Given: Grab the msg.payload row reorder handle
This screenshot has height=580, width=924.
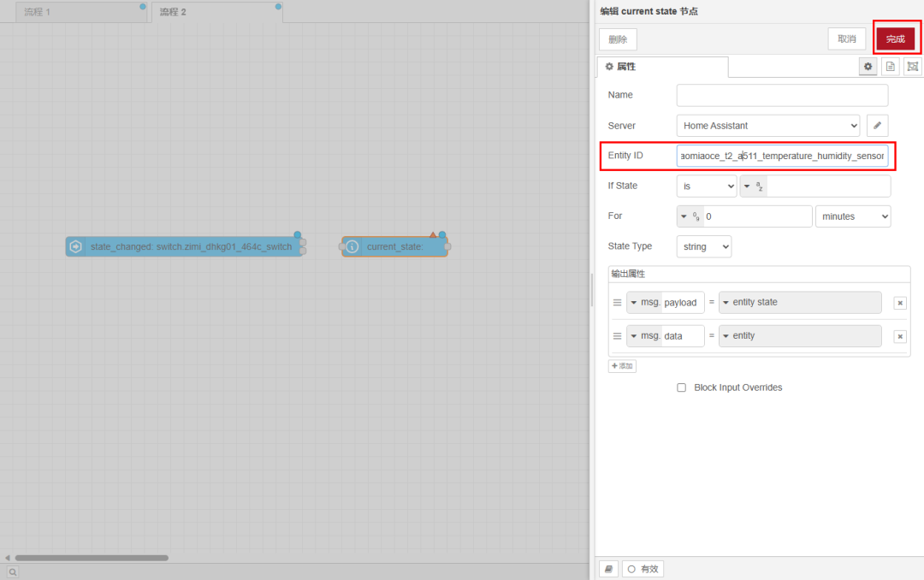Looking at the screenshot, I should click(617, 302).
